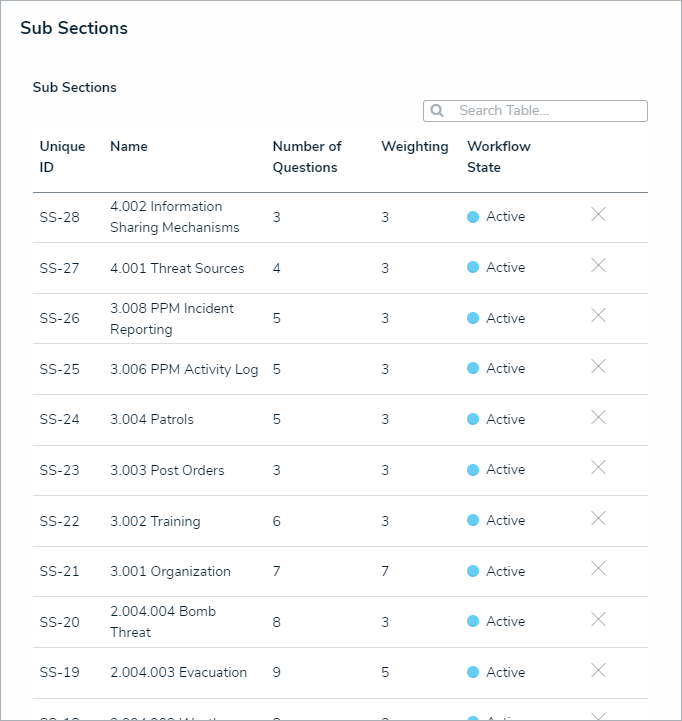Image resolution: width=682 pixels, height=721 pixels.
Task: Delete the SS-19 Evacuation row
Action: click(x=598, y=670)
